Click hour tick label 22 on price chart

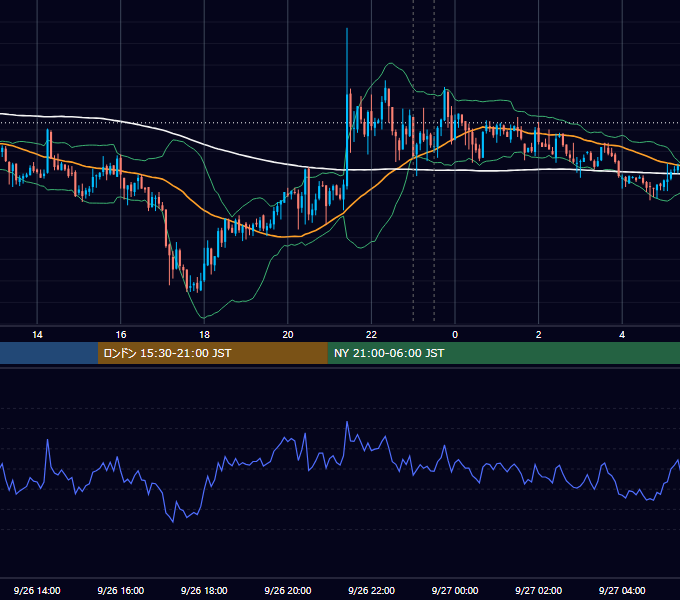tap(371, 335)
